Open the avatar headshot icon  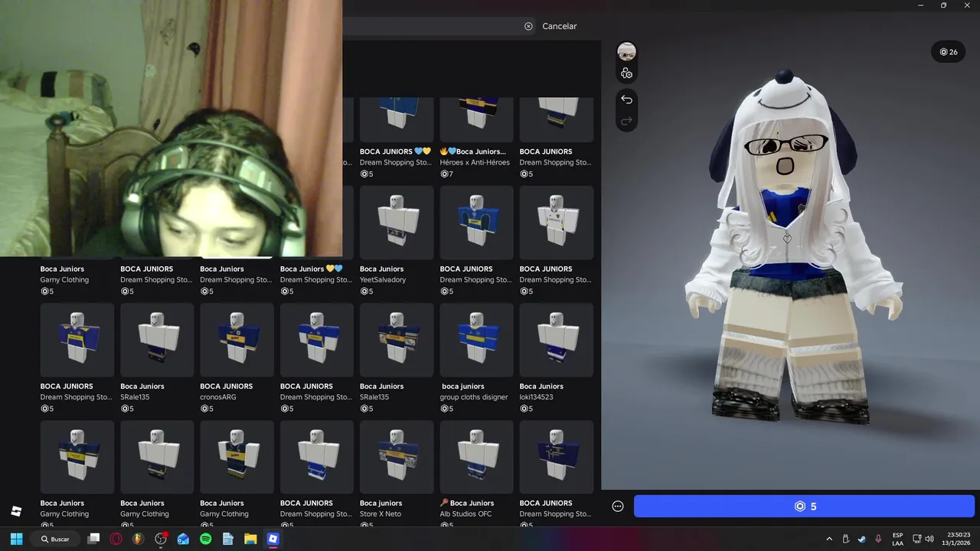[626, 52]
